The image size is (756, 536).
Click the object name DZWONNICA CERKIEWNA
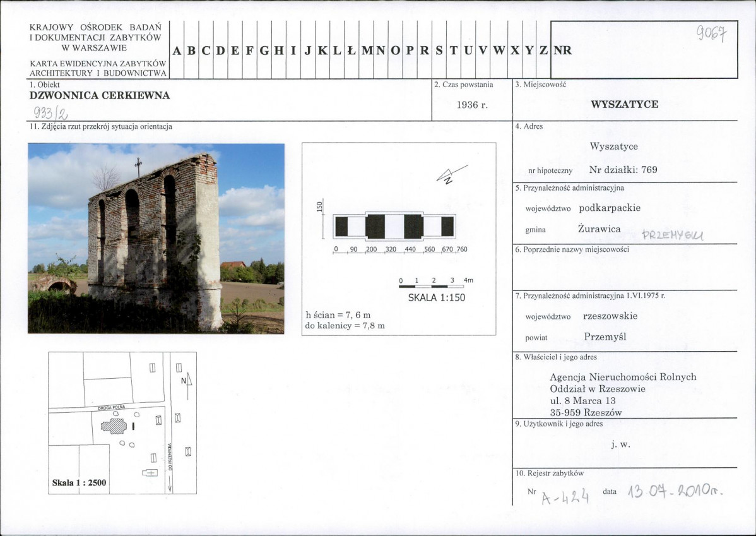point(100,96)
